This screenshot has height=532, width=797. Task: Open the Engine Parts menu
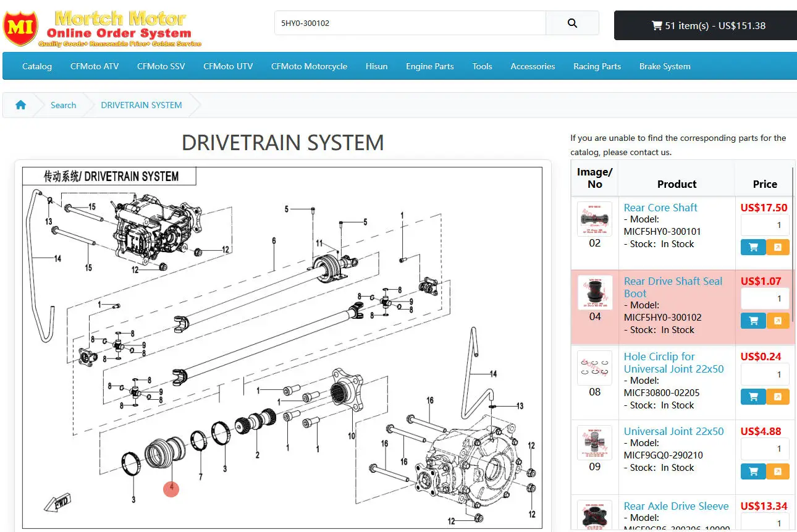[x=429, y=66]
